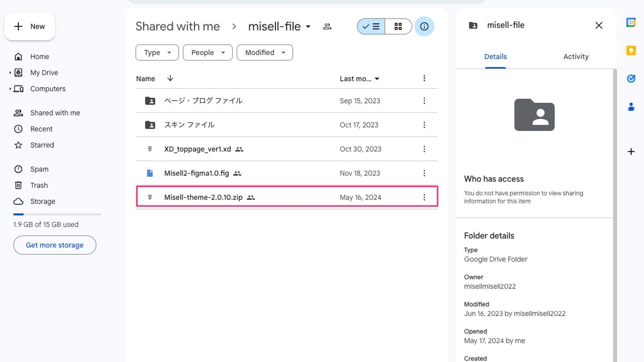Click details panel scrollbar
This screenshot has width=644, height=362.
(615, 215)
